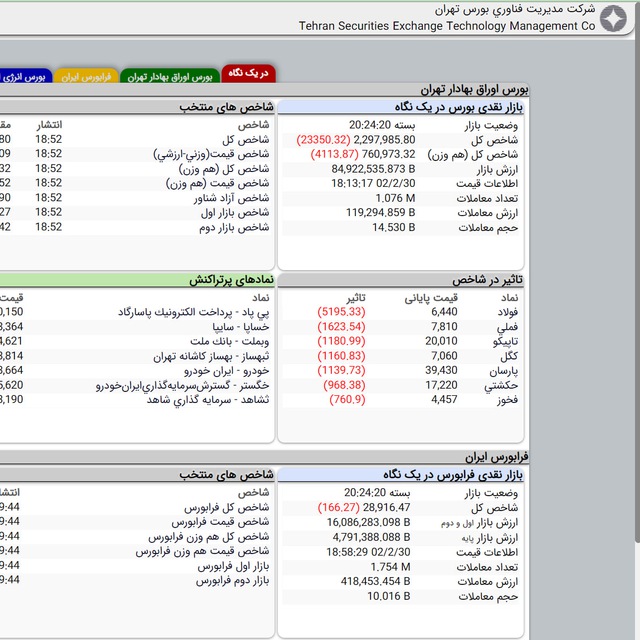Click market value 84,922,535.873 B

[373, 169]
